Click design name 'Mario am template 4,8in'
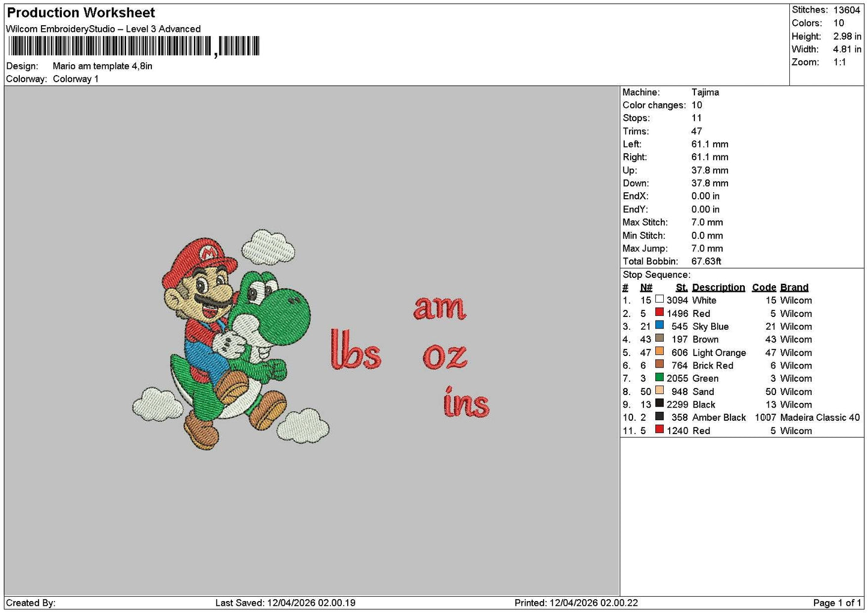The image size is (868, 613). (x=103, y=66)
